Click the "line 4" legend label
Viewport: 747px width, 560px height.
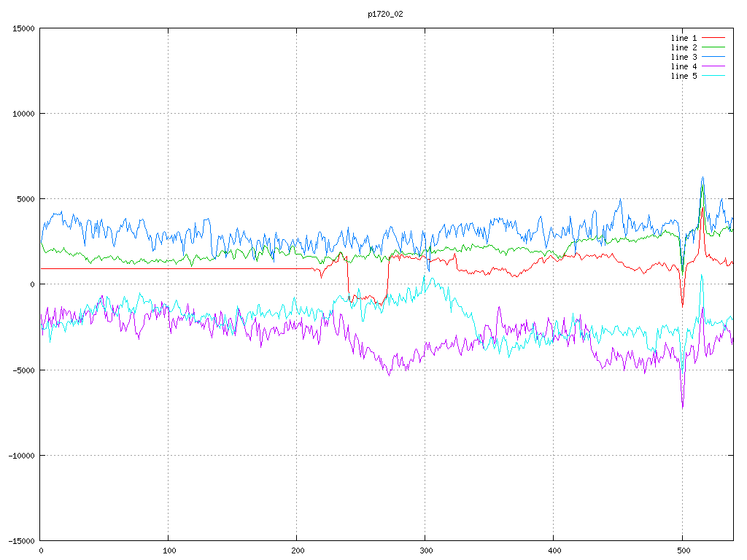click(684, 66)
